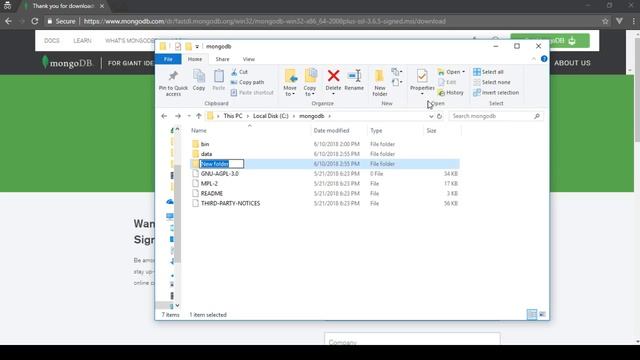This screenshot has height=360, width=640.
Task: Click the red Delete icon
Action: point(333,76)
